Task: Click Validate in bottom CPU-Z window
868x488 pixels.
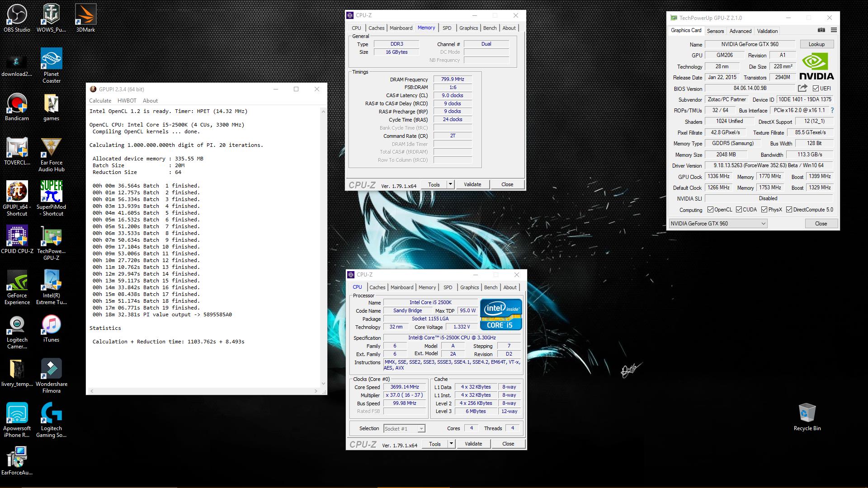Action: pos(473,444)
